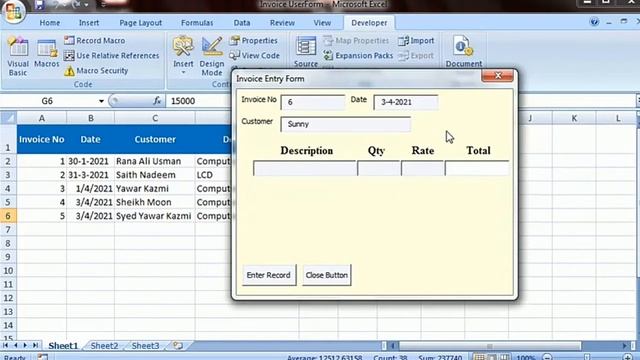Switch to the Home tab
This screenshot has width=640, height=360.
point(50,23)
